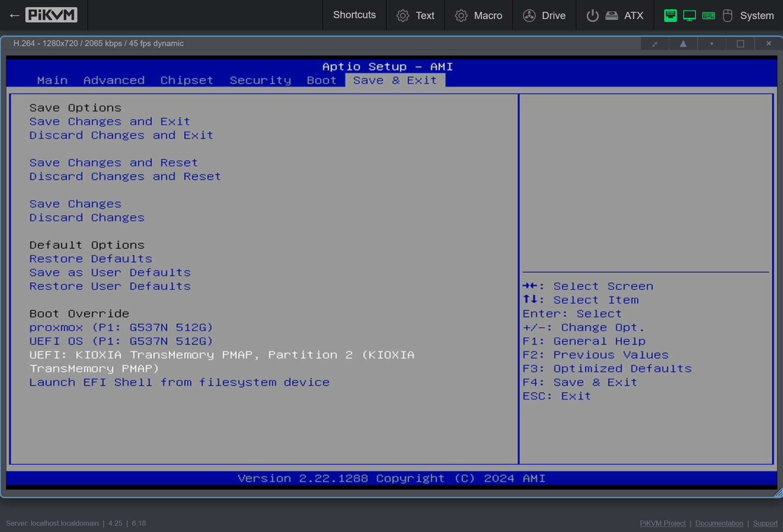Viewport: 783px width, 532px height.
Task: Click the Save Options heading
Action: point(75,108)
